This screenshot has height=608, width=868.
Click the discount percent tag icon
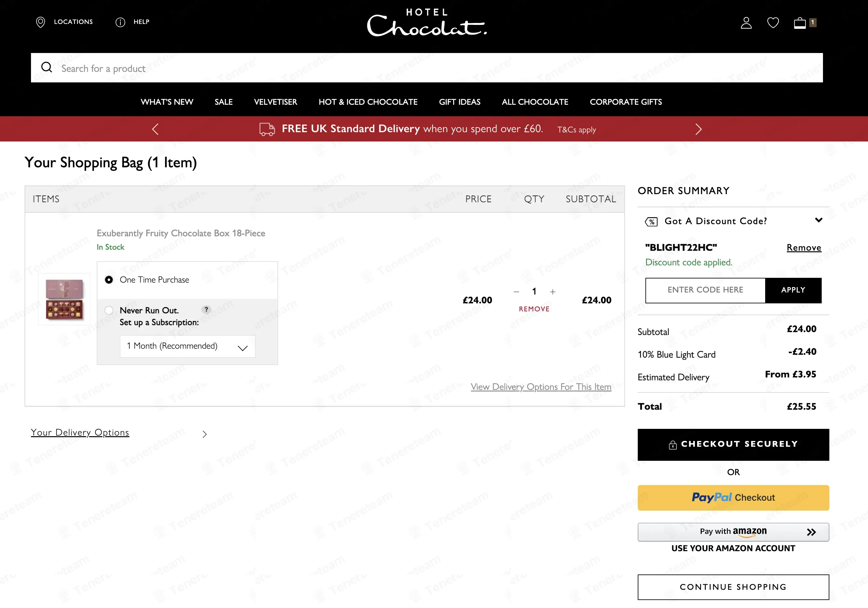click(651, 222)
